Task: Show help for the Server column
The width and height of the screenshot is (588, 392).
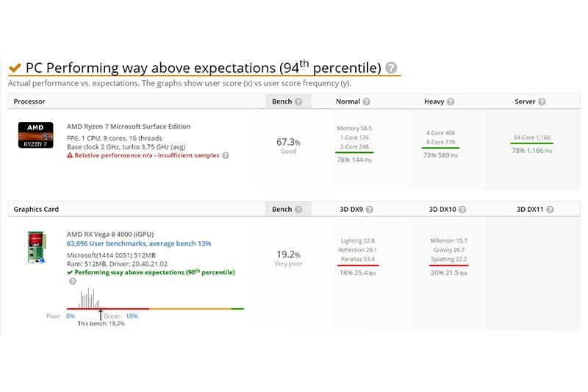Action: (541, 101)
